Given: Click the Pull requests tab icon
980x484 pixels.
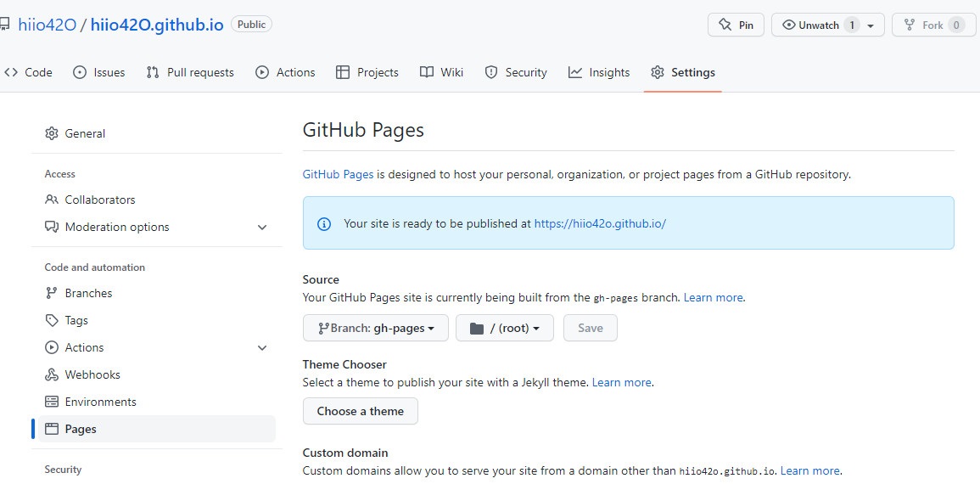Looking at the screenshot, I should (153, 72).
